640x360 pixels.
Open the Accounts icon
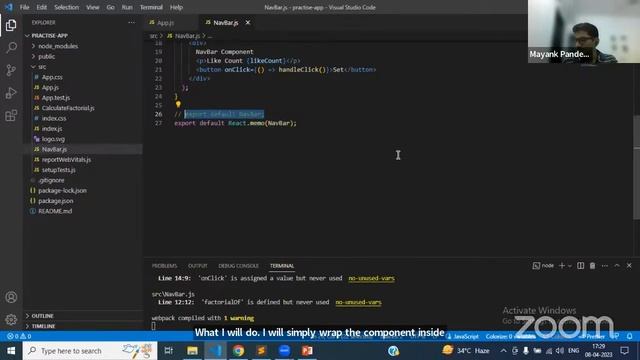(11, 297)
